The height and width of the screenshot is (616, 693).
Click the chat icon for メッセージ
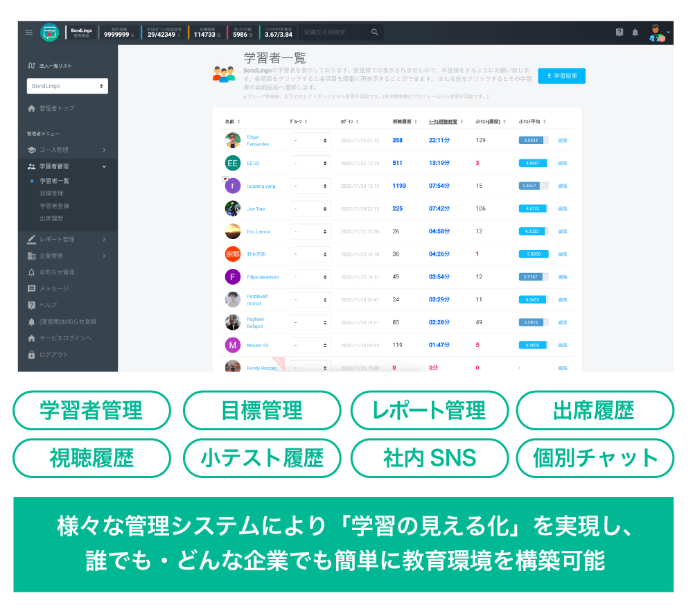point(31,288)
